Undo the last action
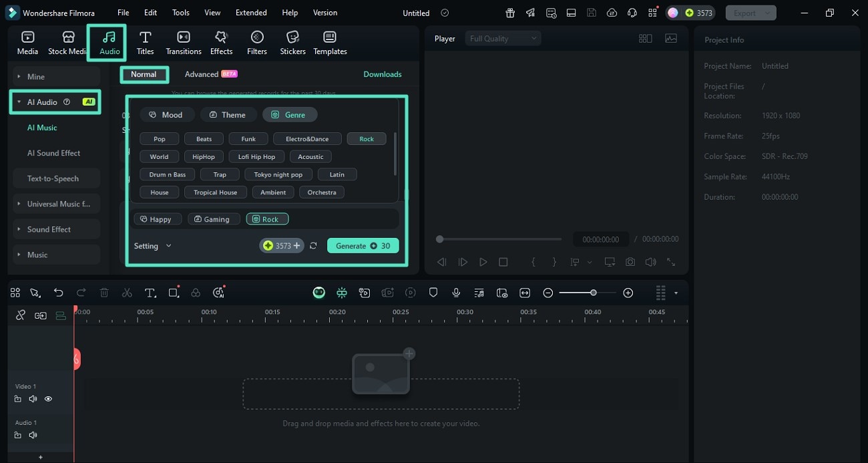Image resolution: width=868 pixels, height=463 pixels. (59, 293)
